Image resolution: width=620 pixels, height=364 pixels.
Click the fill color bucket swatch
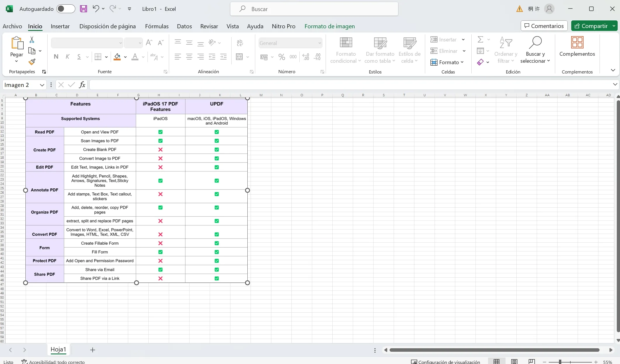pyautogui.click(x=117, y=57)
